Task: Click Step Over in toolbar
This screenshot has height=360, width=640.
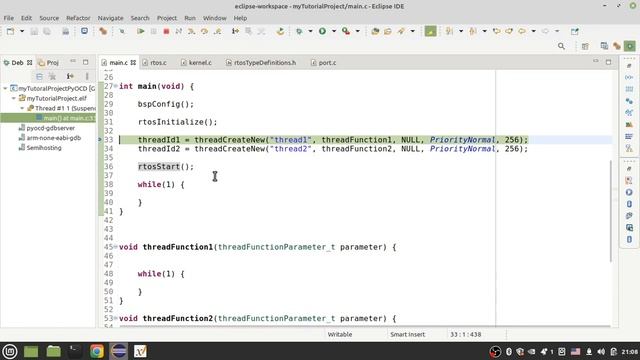Action: tap(204, 31)
